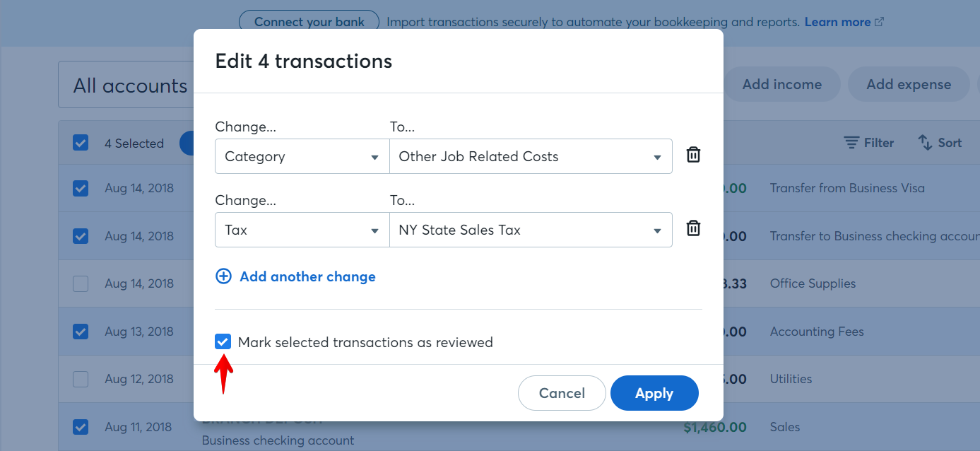Remove the Tax change rule with trash icon

693,228
